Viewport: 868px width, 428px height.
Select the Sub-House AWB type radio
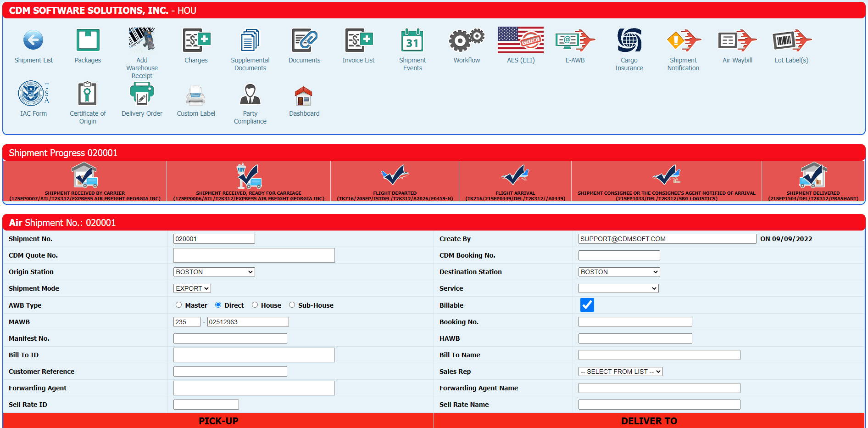pyautogui.click(x=292, y=305)
